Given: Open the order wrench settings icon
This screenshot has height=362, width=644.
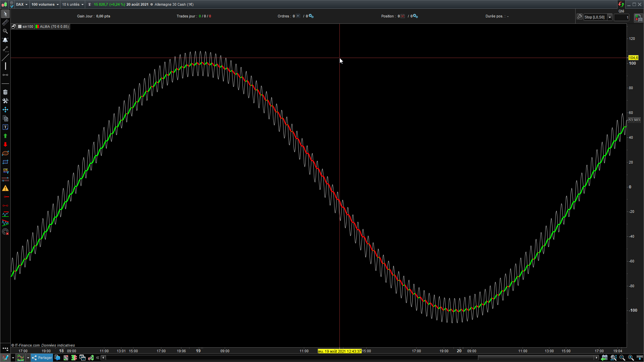Looking at the screenshot, I should (x=579, y=16).
